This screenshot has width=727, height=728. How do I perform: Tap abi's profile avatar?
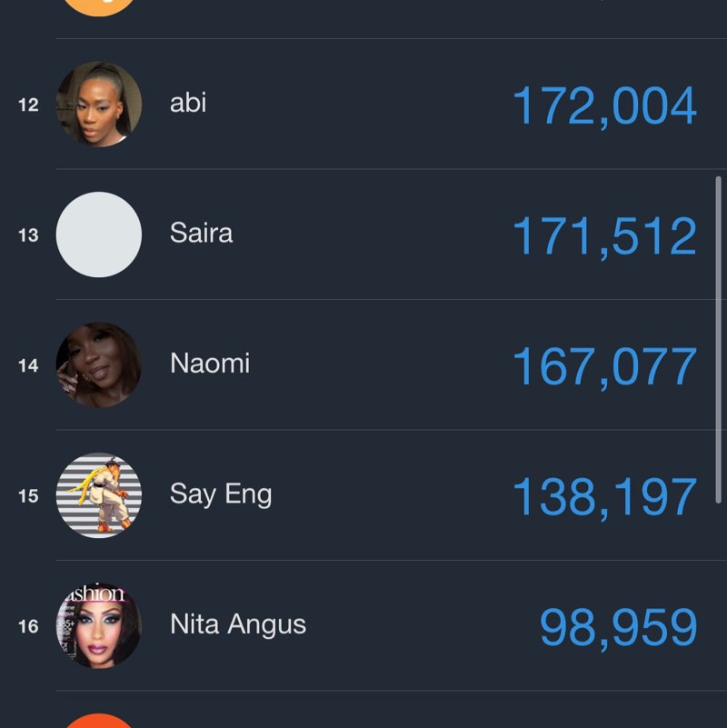(x=99, y=104)
